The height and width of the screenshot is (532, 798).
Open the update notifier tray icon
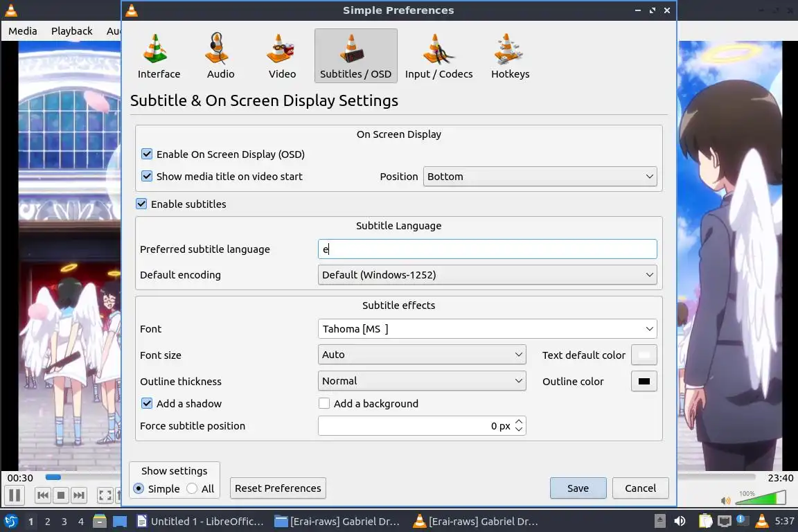pos(742,520)
